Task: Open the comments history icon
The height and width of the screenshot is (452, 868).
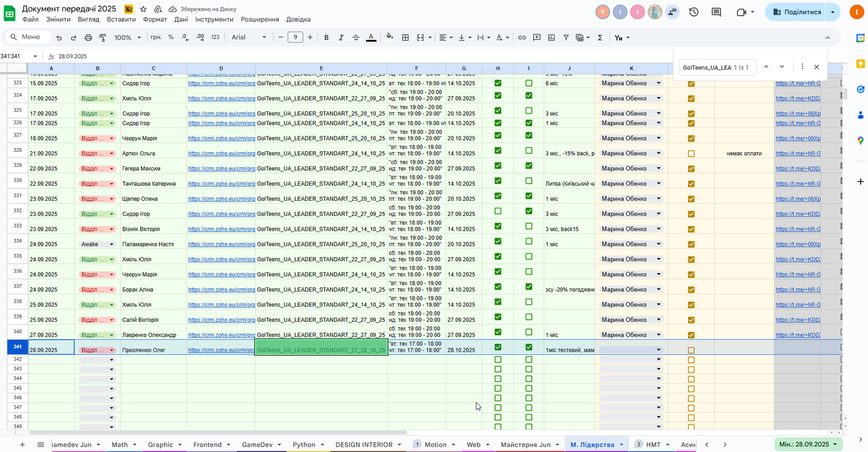Action: coord(716,12)
